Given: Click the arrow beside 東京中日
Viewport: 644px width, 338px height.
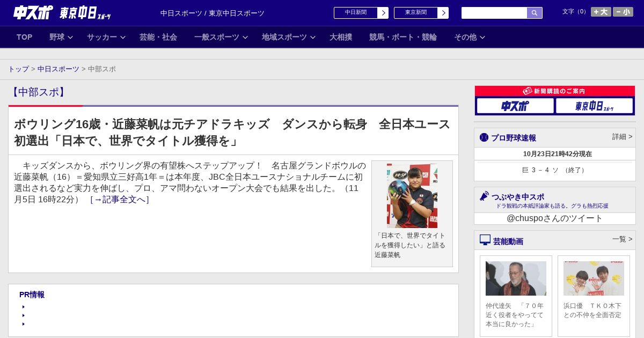Looking at the screenshot, I should tap(443, 13).
